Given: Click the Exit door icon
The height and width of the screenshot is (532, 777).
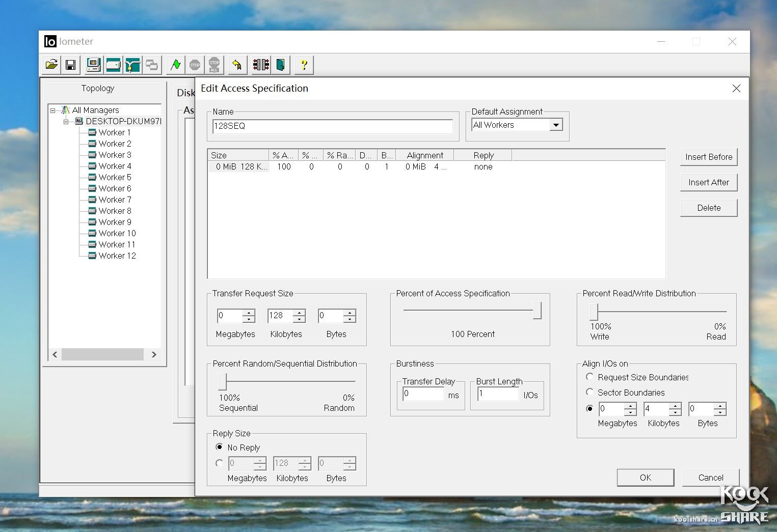Looking at the screenshot, I should [280, 65].
